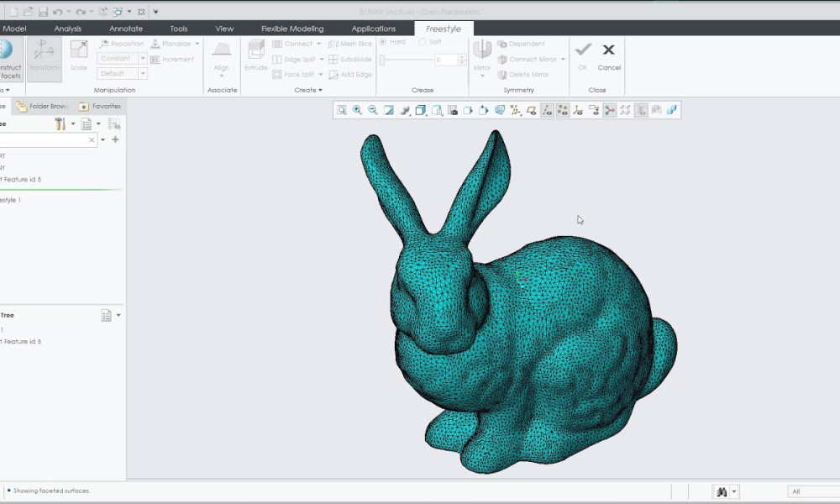Click the blue cubes icon ending graphics toolbar
The image size is (840, 504).
(672, 110)
